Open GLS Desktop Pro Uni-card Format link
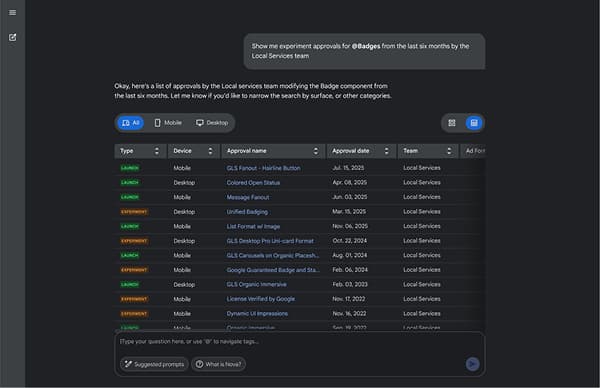 coord(270,241)
